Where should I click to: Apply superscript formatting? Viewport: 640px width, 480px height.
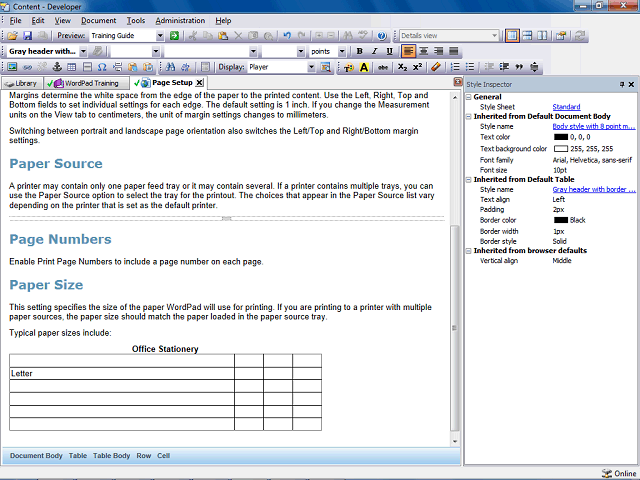[417, 67]
